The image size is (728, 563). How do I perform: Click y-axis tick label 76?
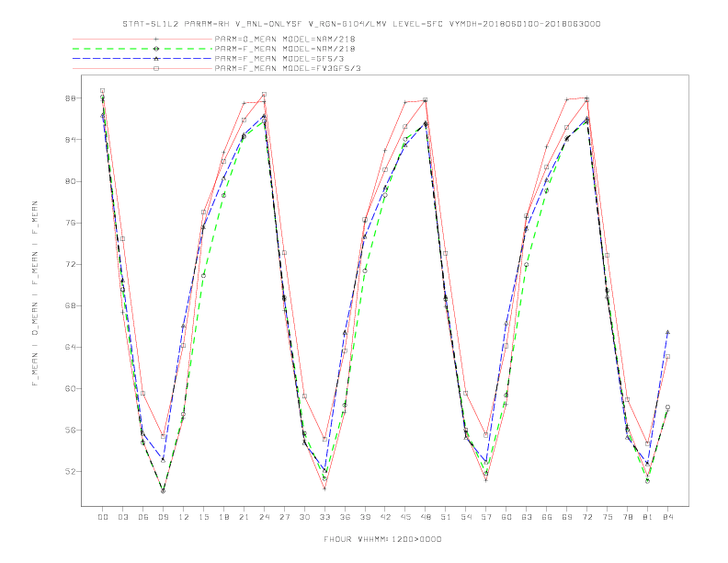click(71, 223)
